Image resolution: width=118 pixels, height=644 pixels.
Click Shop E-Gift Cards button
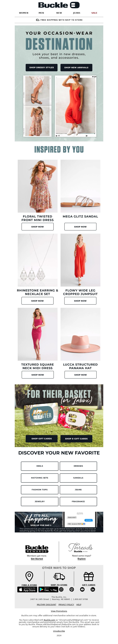76,439
